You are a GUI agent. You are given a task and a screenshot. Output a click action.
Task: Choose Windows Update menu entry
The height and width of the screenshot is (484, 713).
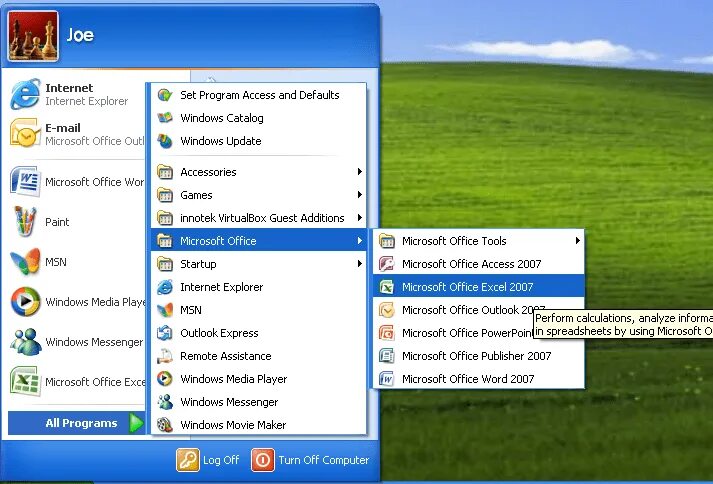click(258, 141)
